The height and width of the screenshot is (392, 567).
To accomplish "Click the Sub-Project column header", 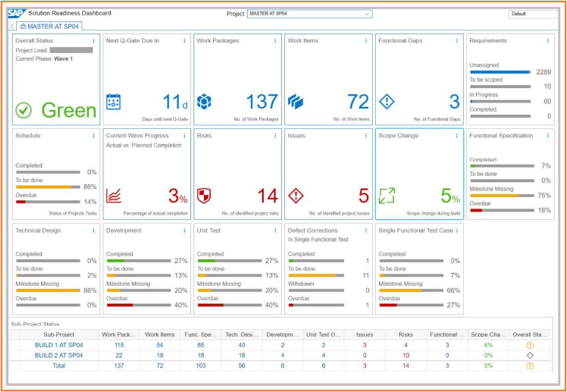I will tap(59, 335).
